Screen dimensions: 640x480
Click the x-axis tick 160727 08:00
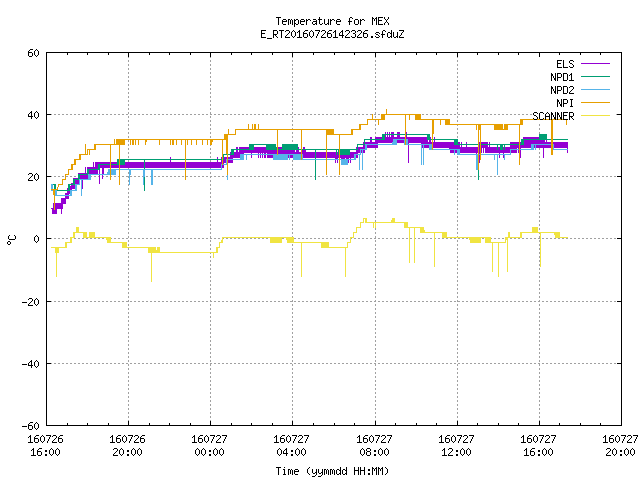[374, 445]
